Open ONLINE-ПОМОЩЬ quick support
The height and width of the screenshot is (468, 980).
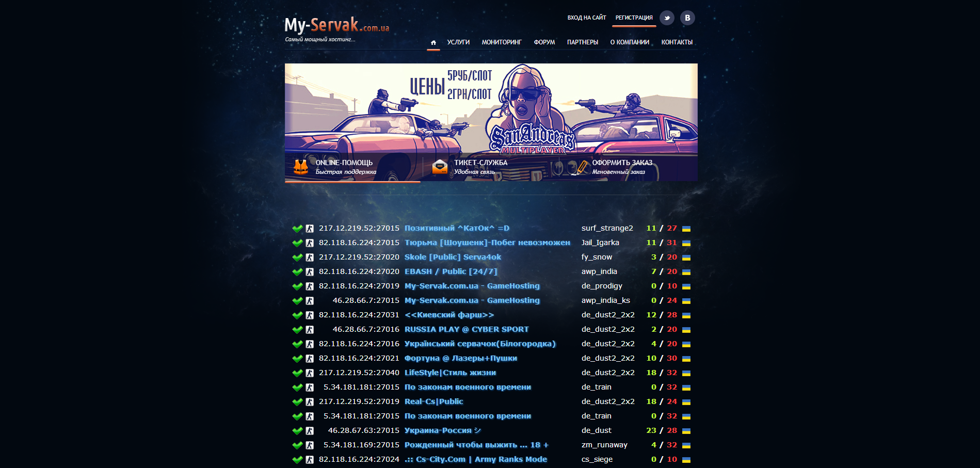pyautogui.click(x=344, y=163)
